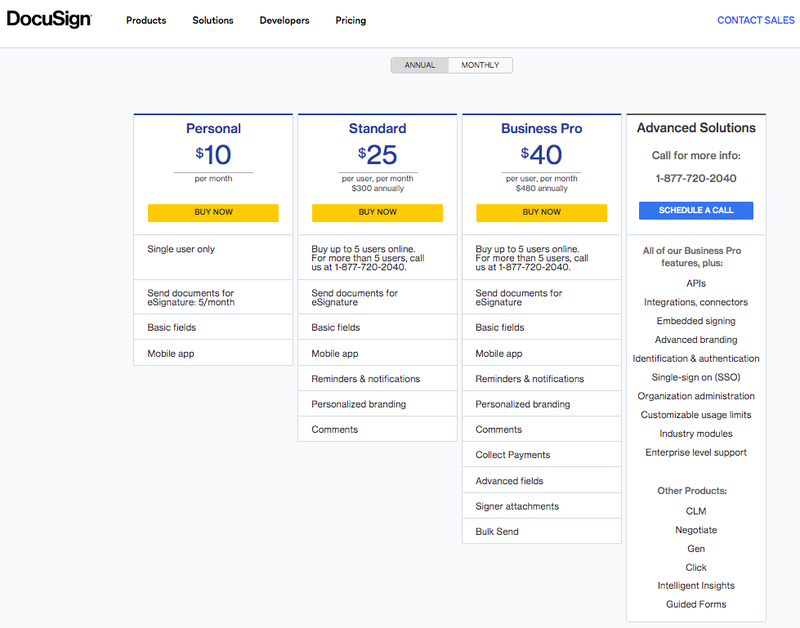Open the Solutions menu

213,20
